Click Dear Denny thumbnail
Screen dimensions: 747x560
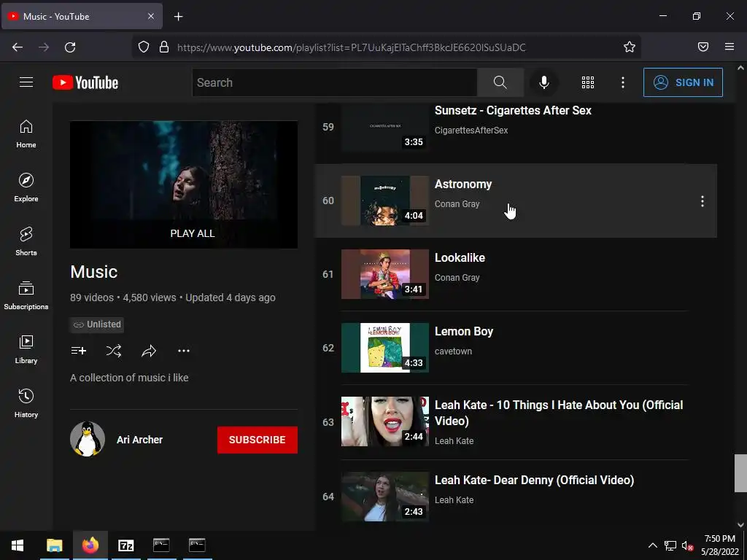[x=385, y=497]
